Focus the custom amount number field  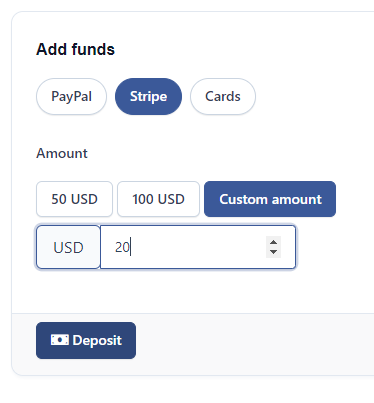tap(198, 247)
